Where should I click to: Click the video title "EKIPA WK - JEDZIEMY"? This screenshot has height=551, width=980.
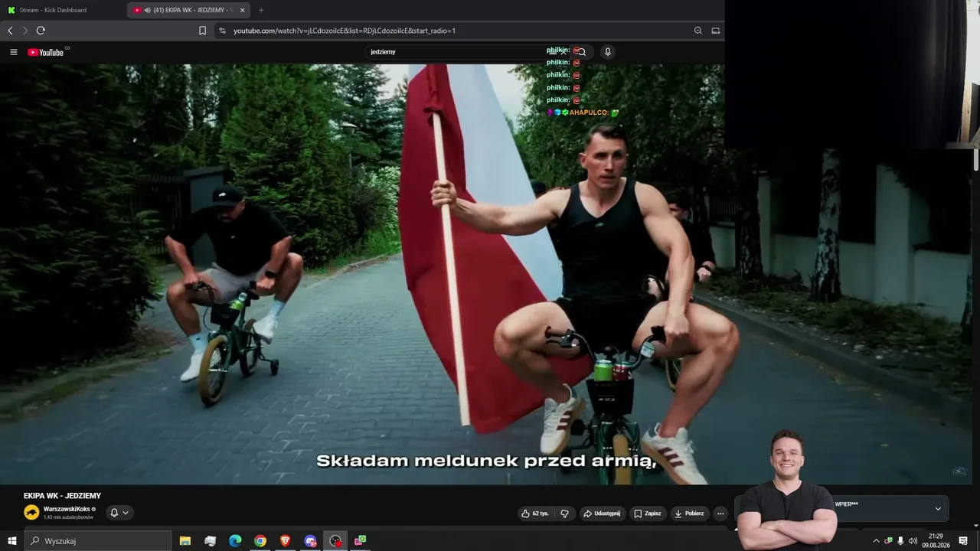click(62, 496)
